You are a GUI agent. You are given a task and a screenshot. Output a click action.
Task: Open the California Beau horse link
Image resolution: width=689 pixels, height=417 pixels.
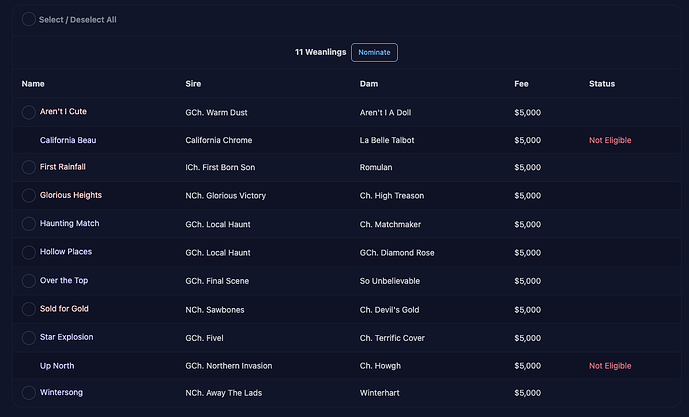[x=68, y=140]
